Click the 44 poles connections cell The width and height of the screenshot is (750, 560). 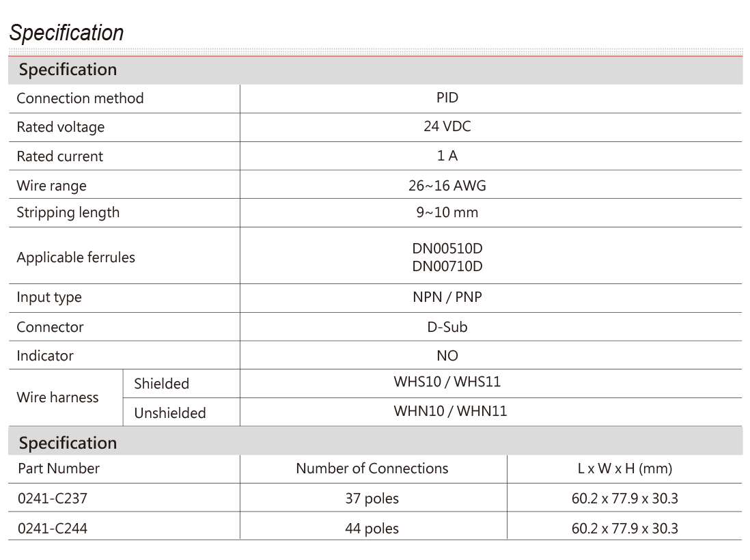[372, 529]
